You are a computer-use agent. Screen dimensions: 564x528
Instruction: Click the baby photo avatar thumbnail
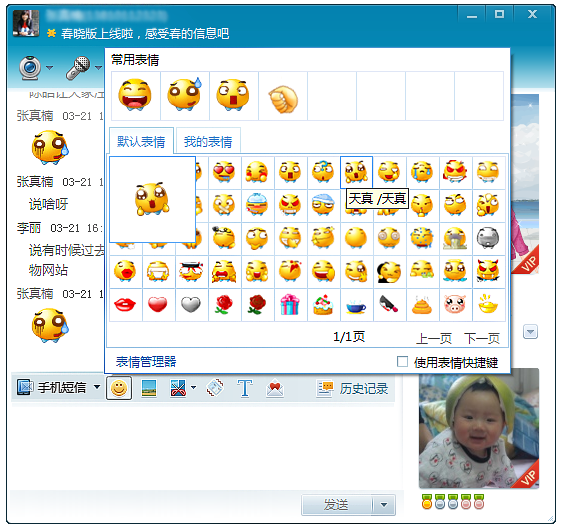coord(479,428)
